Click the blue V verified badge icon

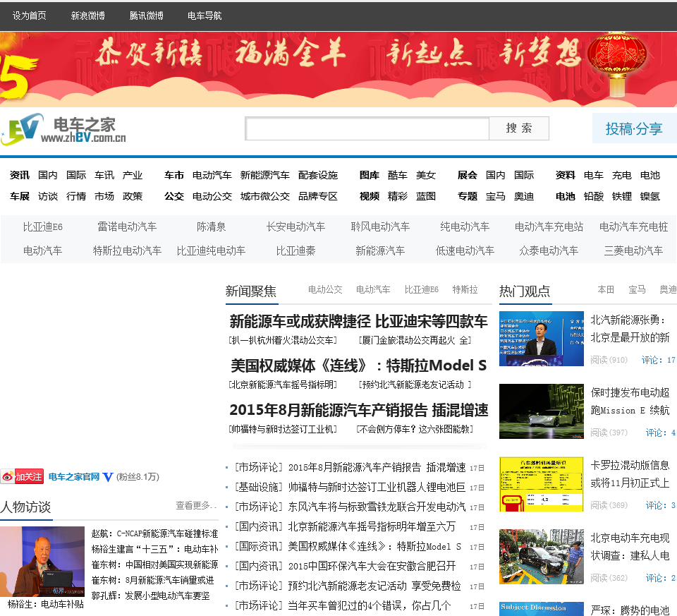tap(108, 477)
